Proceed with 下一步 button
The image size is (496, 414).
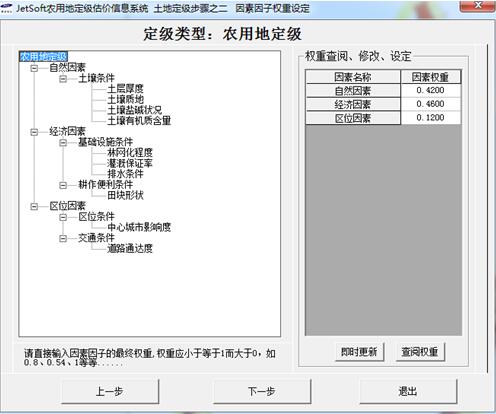click(x=262, y=391)
